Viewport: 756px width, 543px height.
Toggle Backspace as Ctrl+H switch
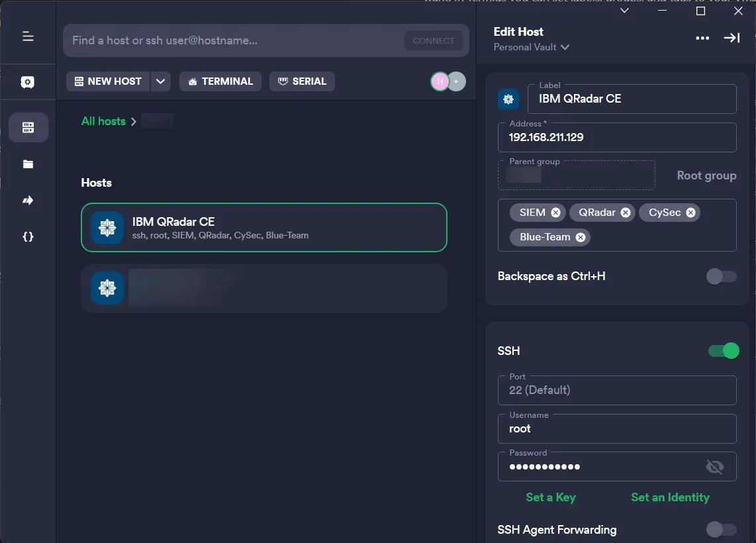(721, 276)
